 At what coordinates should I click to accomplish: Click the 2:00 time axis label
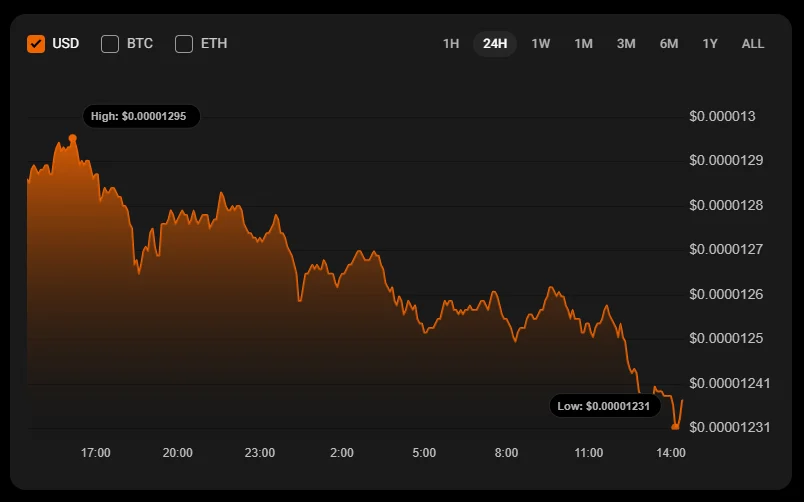coord(342,453)
